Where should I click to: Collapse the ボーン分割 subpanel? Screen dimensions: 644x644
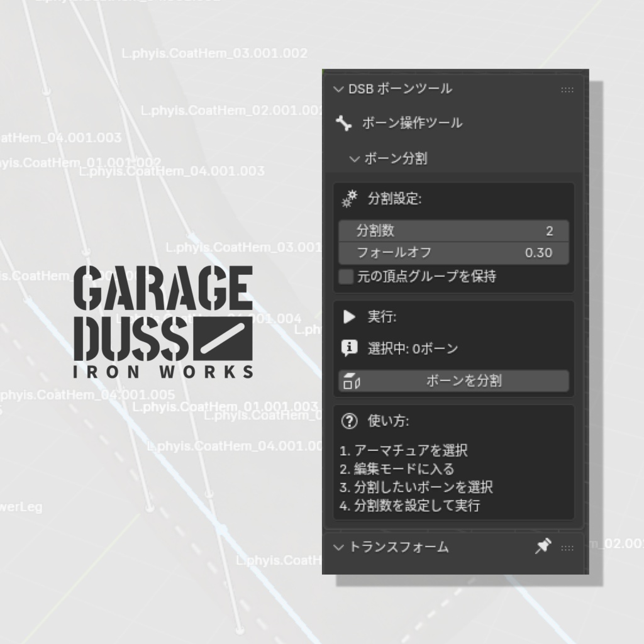[354, 159]
